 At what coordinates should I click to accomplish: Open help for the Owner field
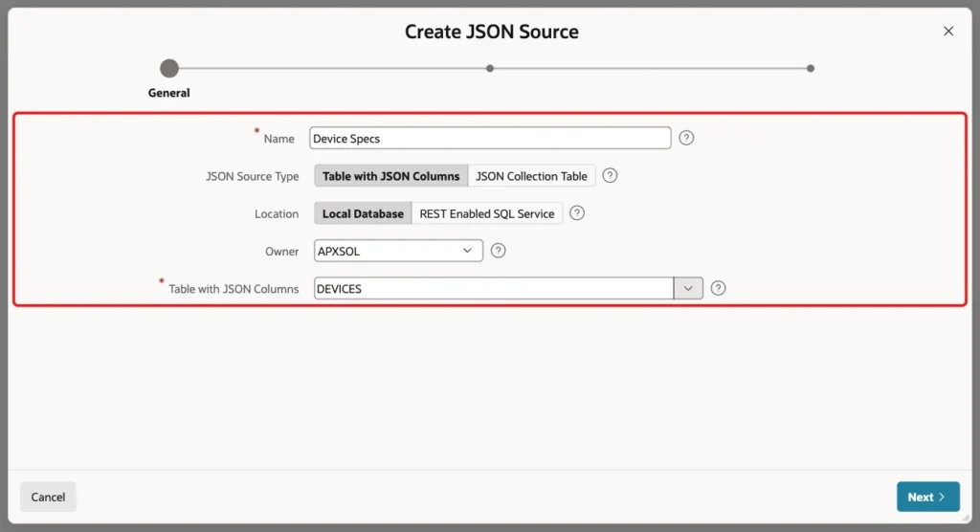pos(498,251)
